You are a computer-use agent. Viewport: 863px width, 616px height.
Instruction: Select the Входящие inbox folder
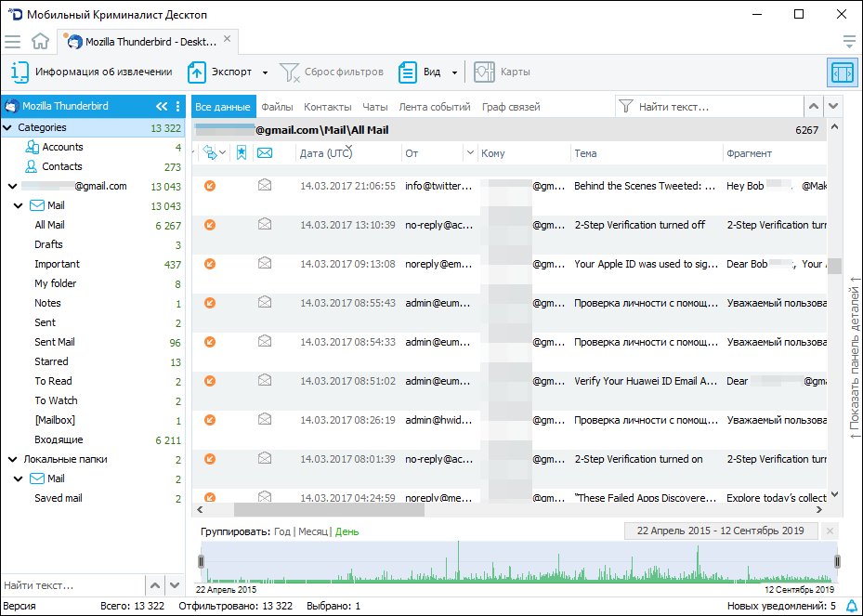pyautogui.click(x=59, y=439)
